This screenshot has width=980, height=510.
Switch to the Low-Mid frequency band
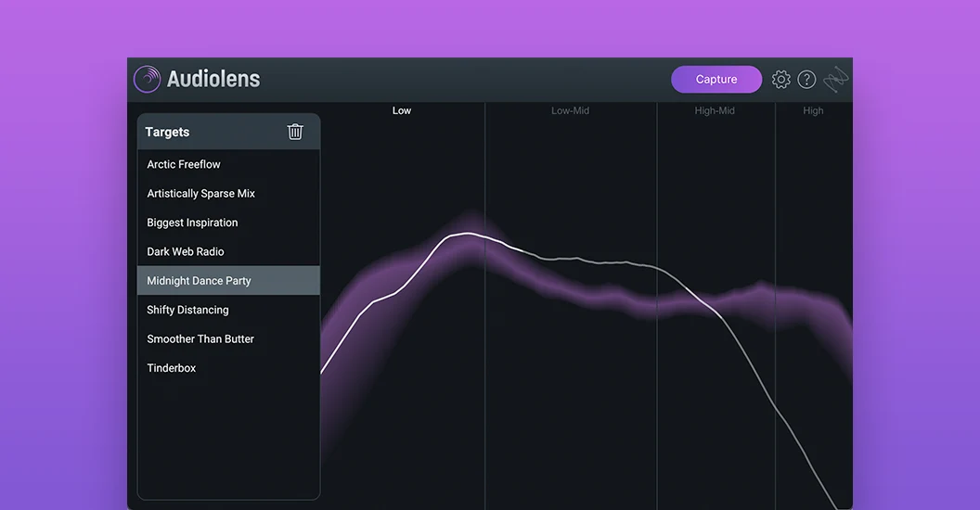(570, 110)
